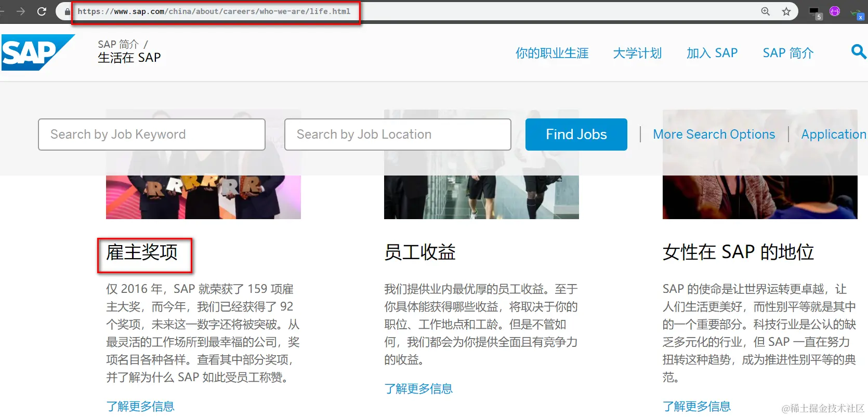Open More Search Options link
Image resolution: width=868 pixels, height=417 pixels.
714,134
